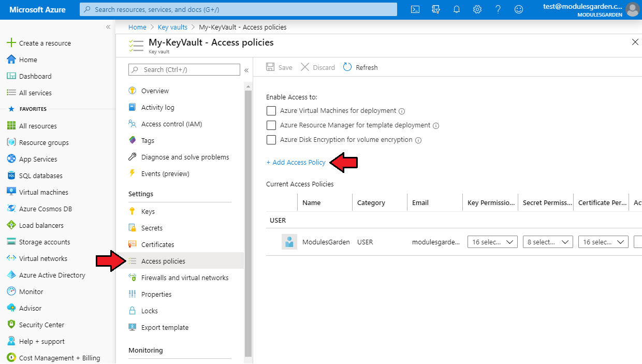This screenshot has height=364, width=642.
Task: Click the Create a resource plus icon
Action: point(11,43)
